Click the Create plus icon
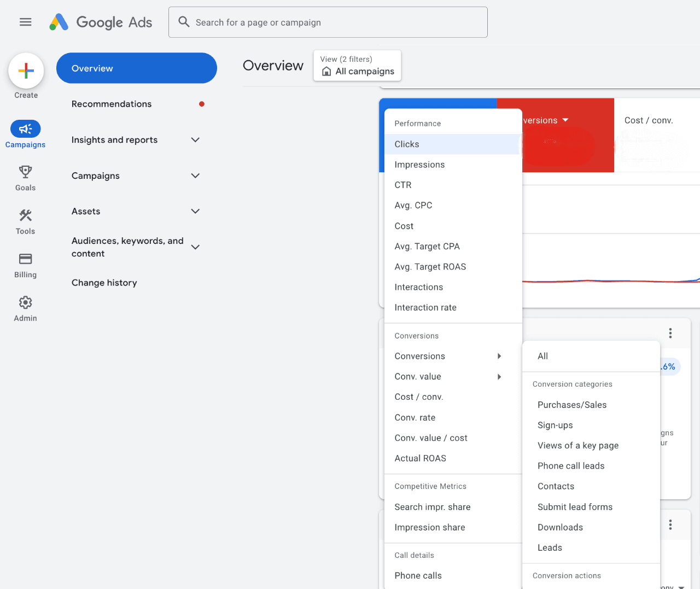 coord(25,71)
